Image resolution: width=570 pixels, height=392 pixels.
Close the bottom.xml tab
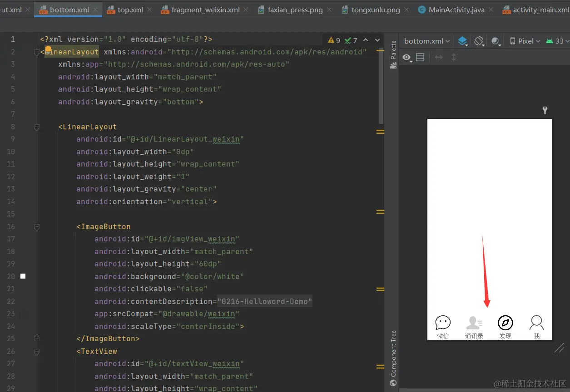[96, 10]
